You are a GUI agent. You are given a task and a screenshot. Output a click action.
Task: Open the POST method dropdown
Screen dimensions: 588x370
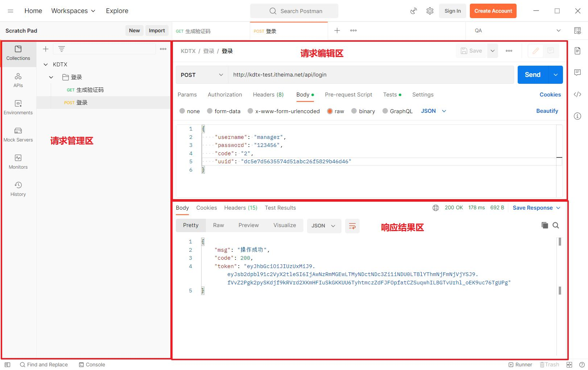pos(202,75)
